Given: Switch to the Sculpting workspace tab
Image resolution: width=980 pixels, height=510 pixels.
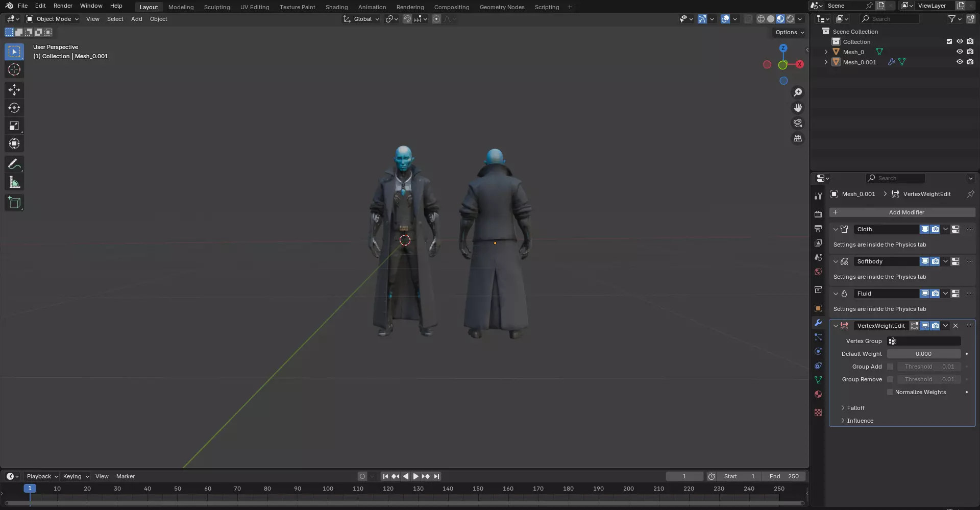Looking at the screenshot, I should tap(217, 7).
